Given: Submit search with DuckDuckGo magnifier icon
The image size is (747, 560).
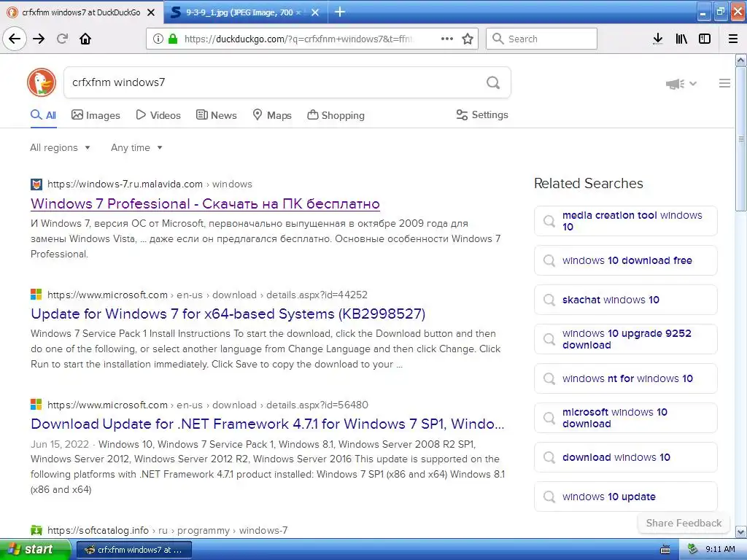Looking at the screenshot, I should pyautogui.click(x=493, y=83).
